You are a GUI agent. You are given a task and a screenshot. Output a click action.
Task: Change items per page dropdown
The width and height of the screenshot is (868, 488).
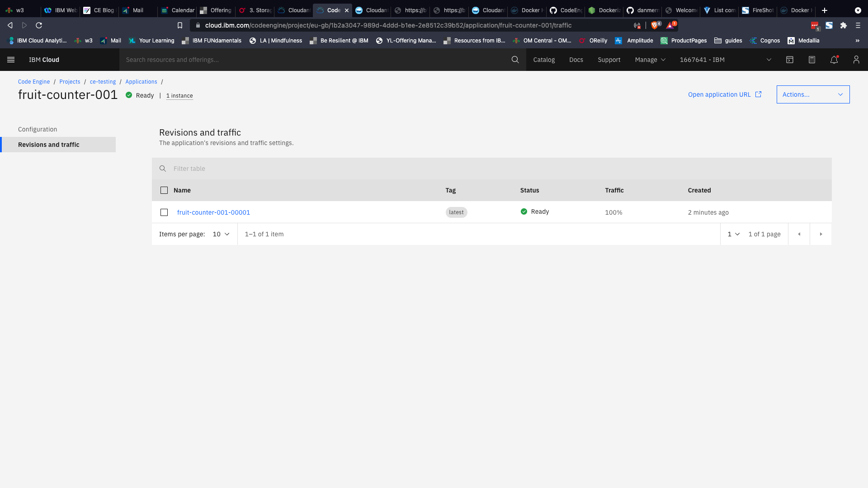(x=221, y=234)
